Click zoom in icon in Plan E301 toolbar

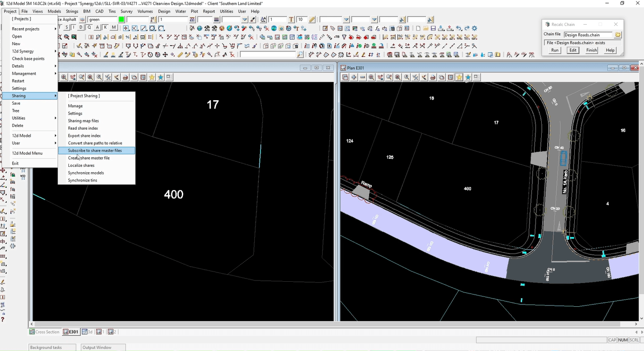pos(371,77)
